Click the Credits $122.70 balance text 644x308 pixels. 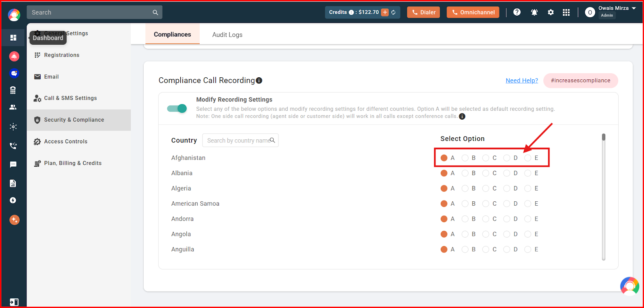pos(354,12)
